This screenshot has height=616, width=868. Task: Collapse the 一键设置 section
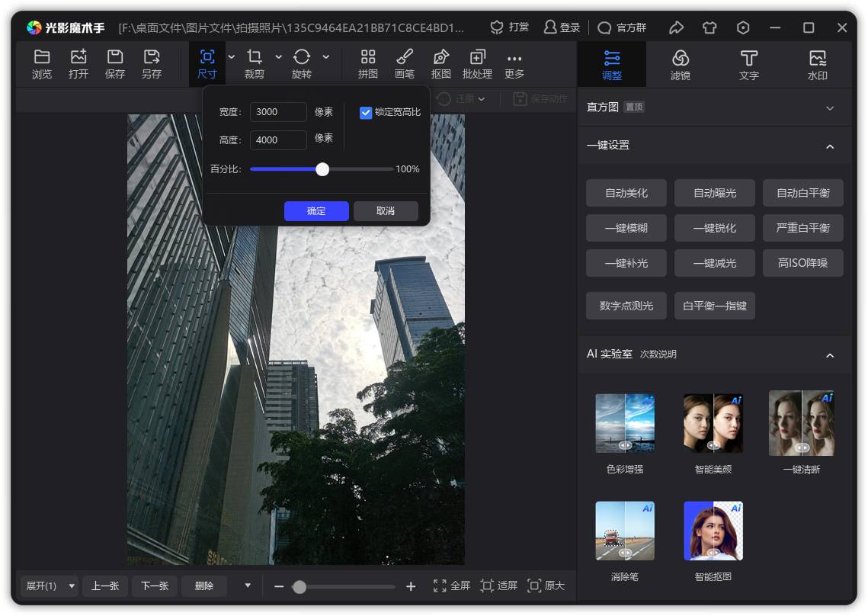tap(830, 146)
